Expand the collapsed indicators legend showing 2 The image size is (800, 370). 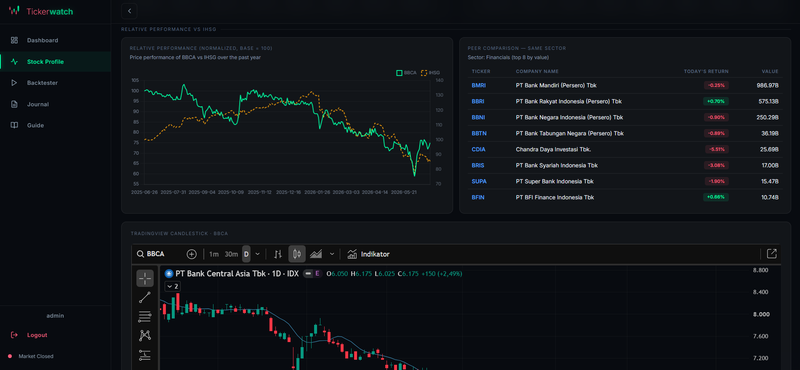173,287
